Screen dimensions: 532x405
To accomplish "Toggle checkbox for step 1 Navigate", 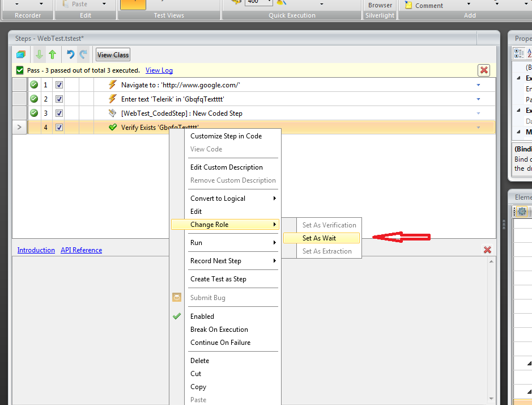I will (x=59, y=85).
